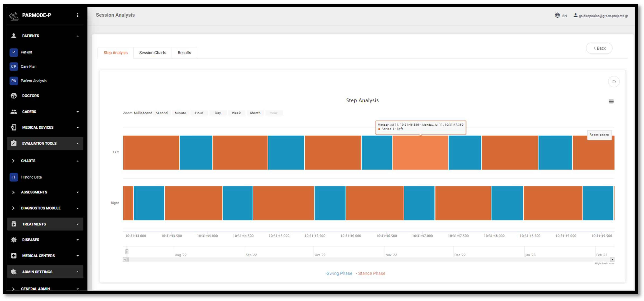The image size is (644, 301).
Task: Switch to the Step Analysis tab
Action: tap(115, 53)
